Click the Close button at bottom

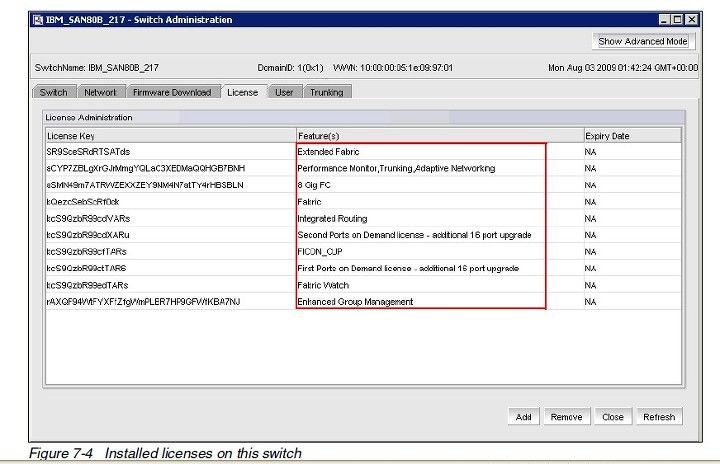[x=613, y=417]
